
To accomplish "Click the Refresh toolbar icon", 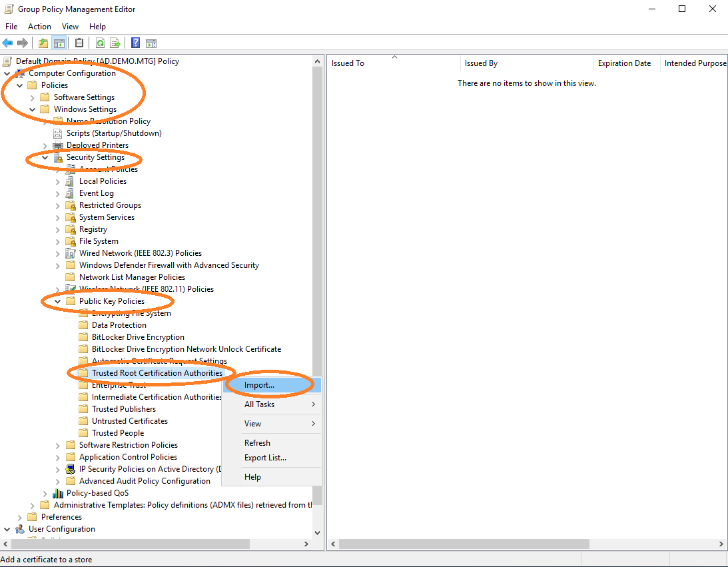I will (x=100, y=43).
